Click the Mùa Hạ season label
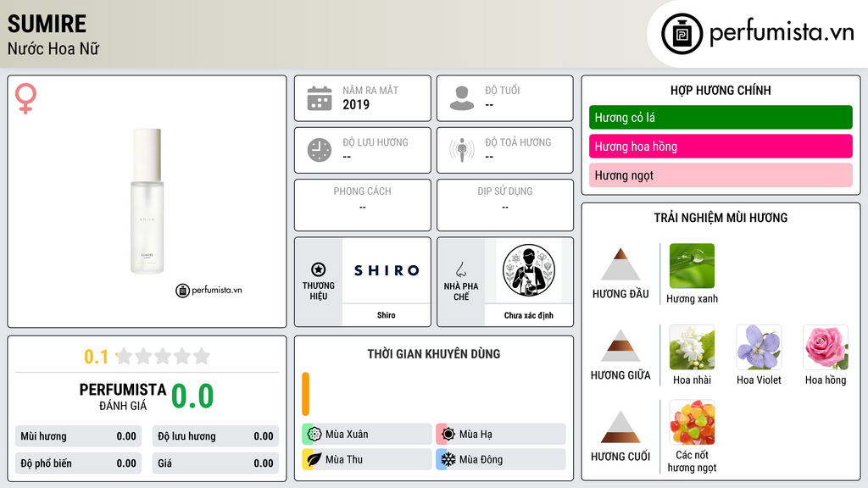Image resolution: width=868 pixels, height=488 pixels. (476, 435)
